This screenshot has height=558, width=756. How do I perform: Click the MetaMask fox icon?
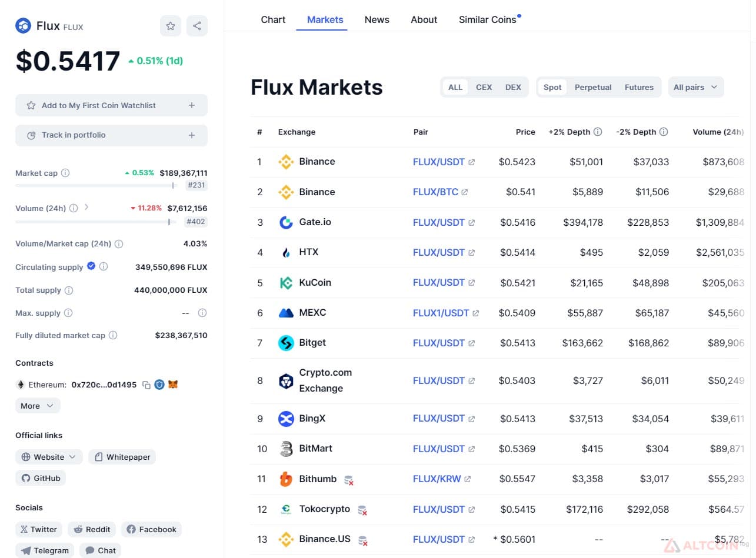click(173, 385)
